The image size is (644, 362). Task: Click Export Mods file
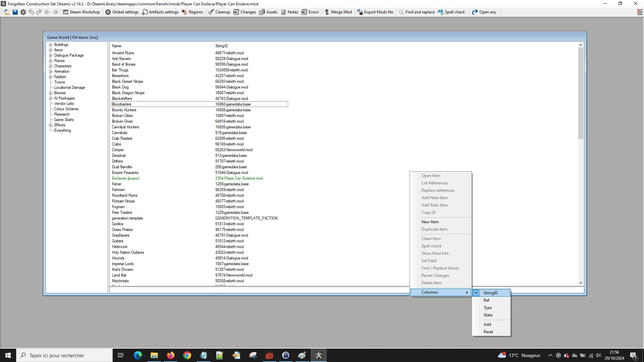[375, 12]
